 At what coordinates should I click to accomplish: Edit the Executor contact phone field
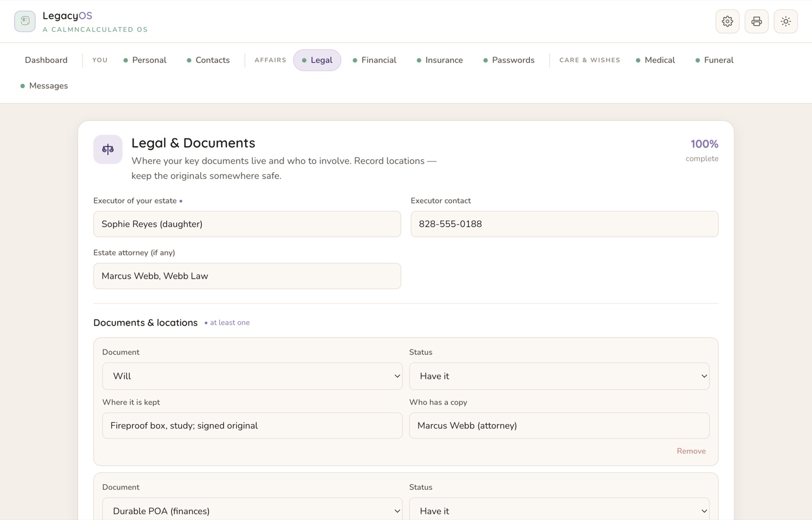coord(564,224)
